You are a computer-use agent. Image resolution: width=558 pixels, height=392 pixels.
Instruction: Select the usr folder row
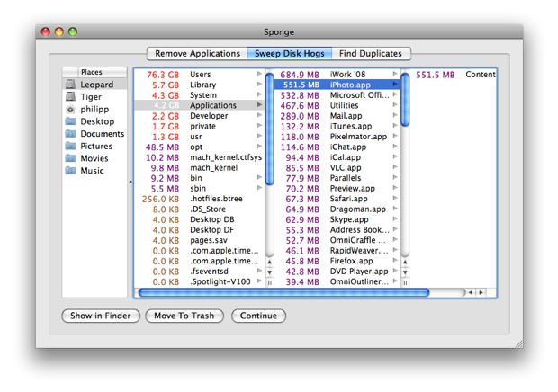(x=199, y=137)
